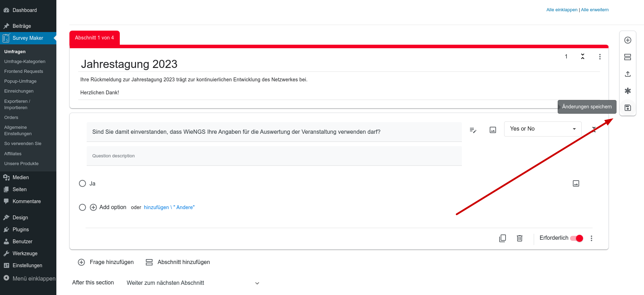The width and height of the screenshot is (644, 295).
Task: Click the 'Frage hinzufügen' button
Action: (x=106, y=262)
